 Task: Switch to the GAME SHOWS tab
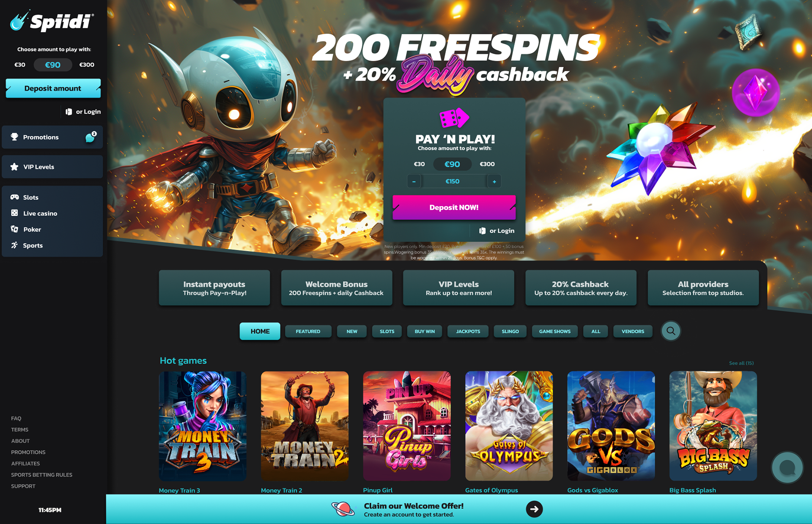pos(555,331)
